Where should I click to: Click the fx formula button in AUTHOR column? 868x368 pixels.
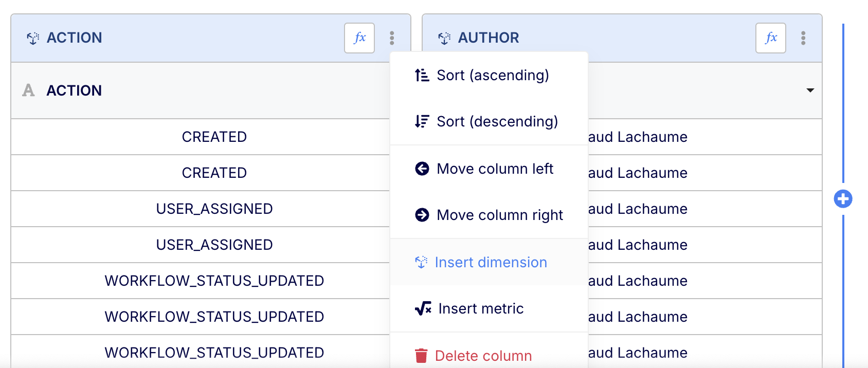click(x=770, y=38)
